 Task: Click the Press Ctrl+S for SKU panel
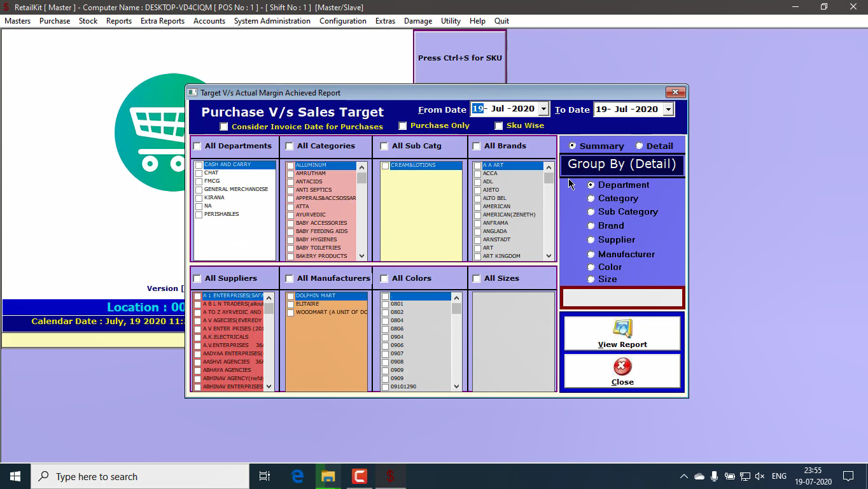pyautogui.click(x=460, y=57)
